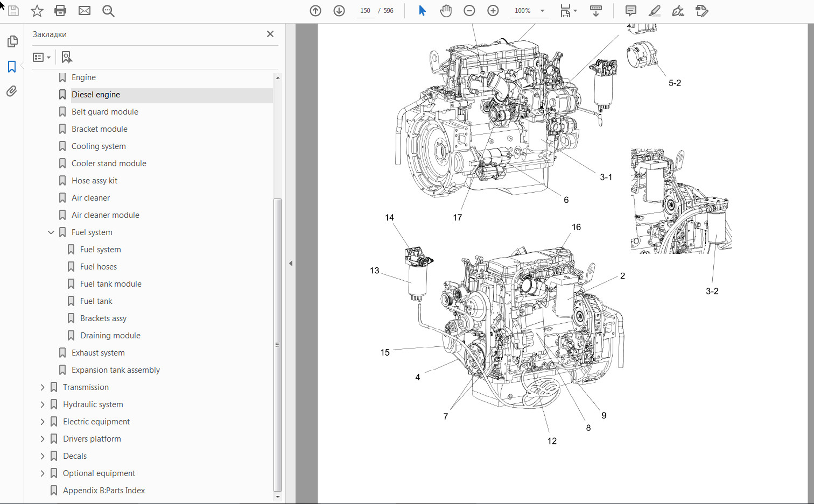Expand the Transmission bookmark section
The height and width of the screenshot is (504, 814).
(x=42, y=387)
